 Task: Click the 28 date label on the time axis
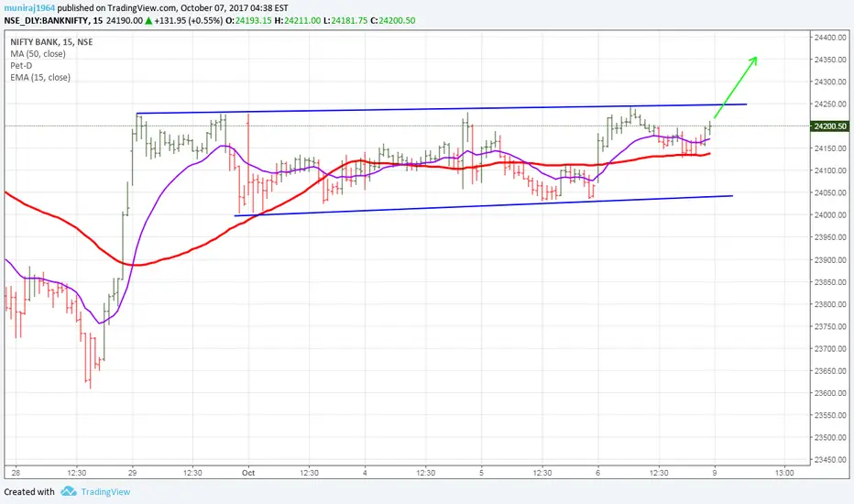click(x=16, y=473)
